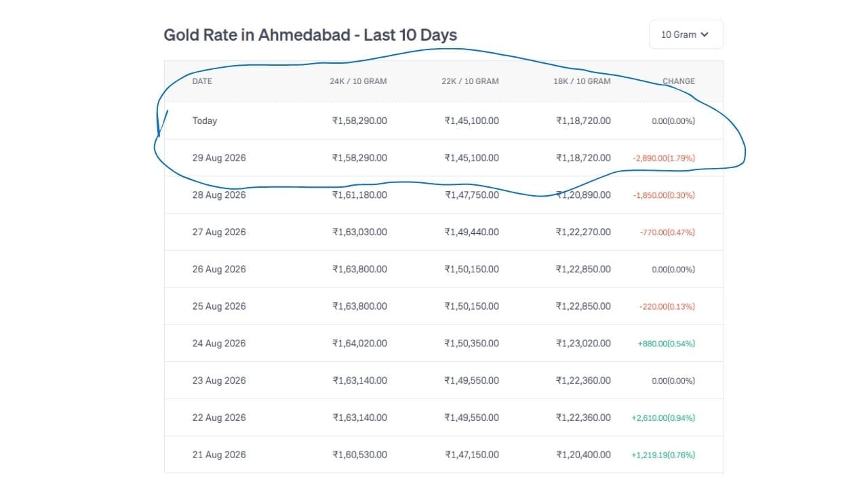Click the "₹1,47,150.00" 22K price
This screenshot has height=488, width=868.
pyautogui.click(x=471, y=455)
